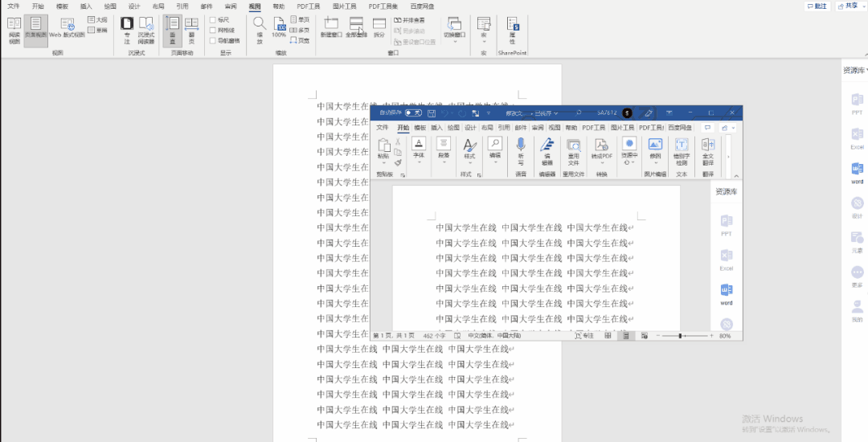868x442 pixels.
Task: Open the Zoom (缩放) magnifier dialog
Action: pyautogui.click(x=259, y=31)
